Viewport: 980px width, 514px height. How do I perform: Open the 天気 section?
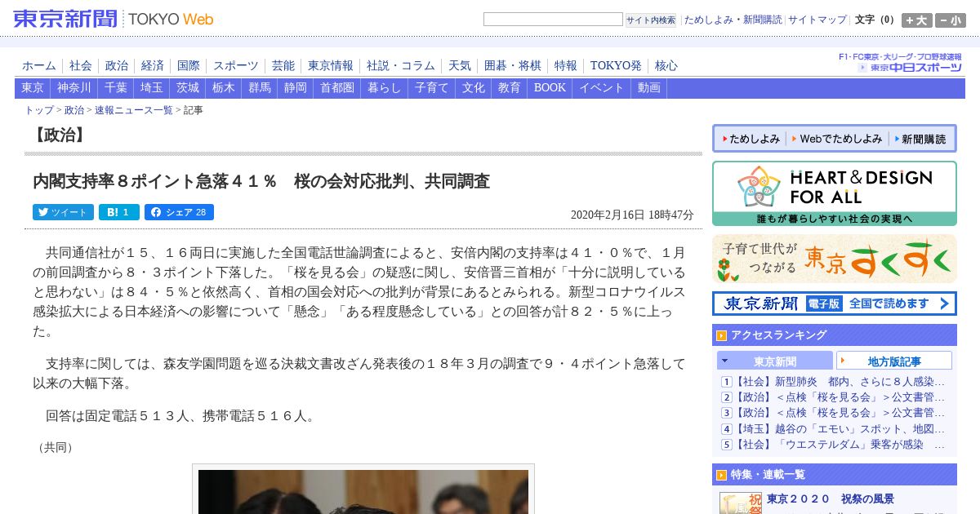[x=460, y=65]
